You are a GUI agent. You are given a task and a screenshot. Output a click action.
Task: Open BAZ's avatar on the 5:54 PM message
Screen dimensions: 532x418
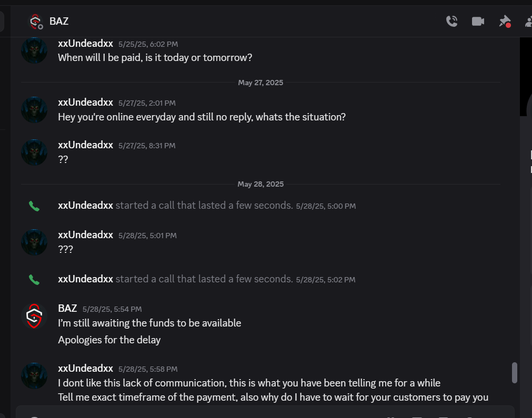[34, 316]
